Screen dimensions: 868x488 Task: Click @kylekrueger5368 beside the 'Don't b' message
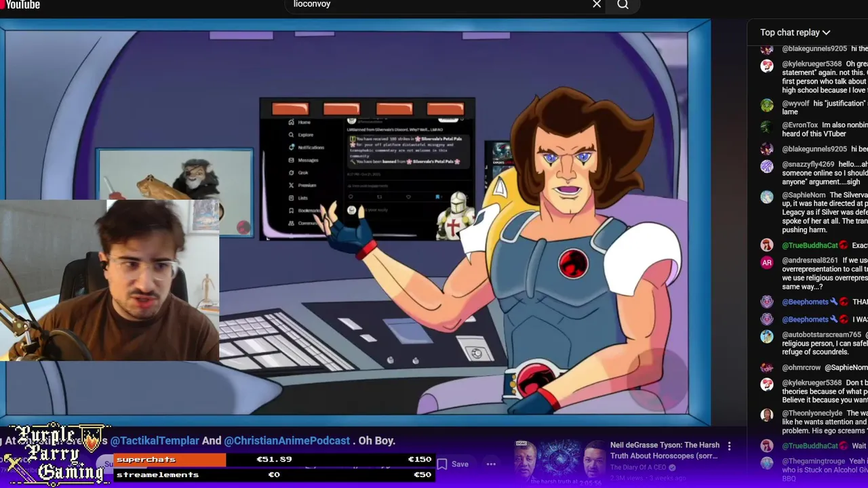tap(812, 383)
